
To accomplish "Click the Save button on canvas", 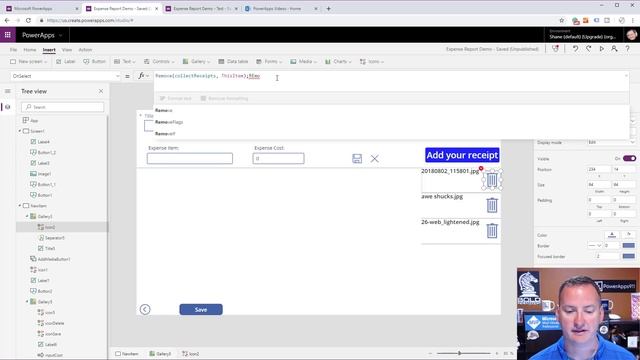I will point(201,309).
